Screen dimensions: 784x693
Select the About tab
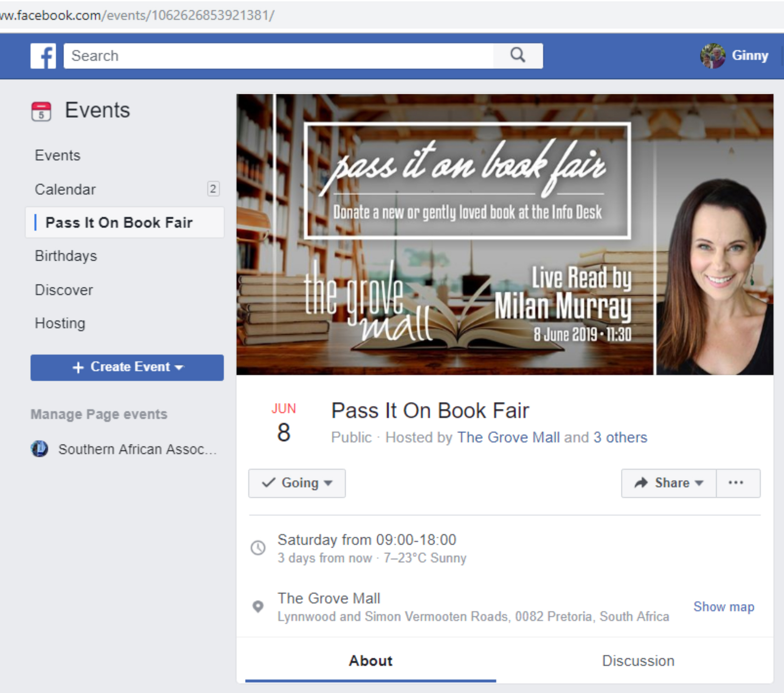(x=371, y=661)
